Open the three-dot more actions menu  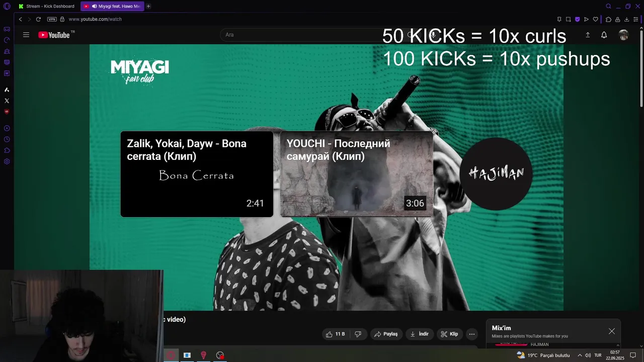click(472, 334)
